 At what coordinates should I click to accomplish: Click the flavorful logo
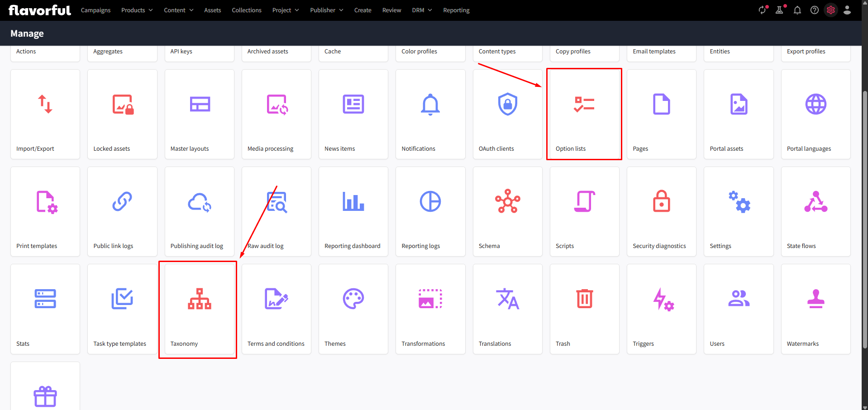pos(40,10)
